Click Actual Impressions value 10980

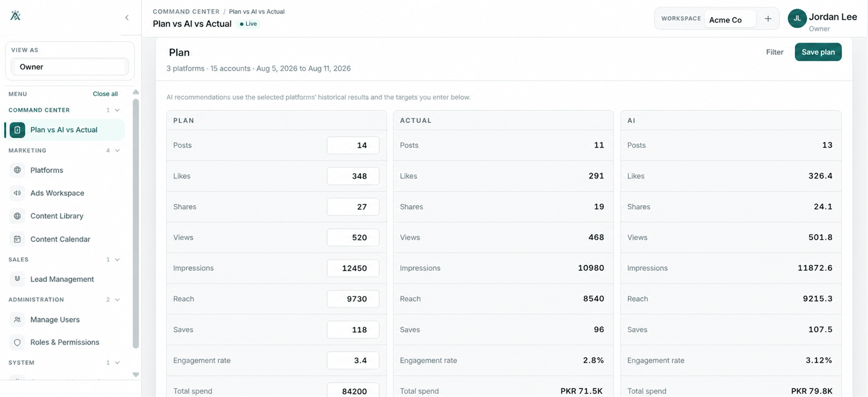[x=591, y=268]
